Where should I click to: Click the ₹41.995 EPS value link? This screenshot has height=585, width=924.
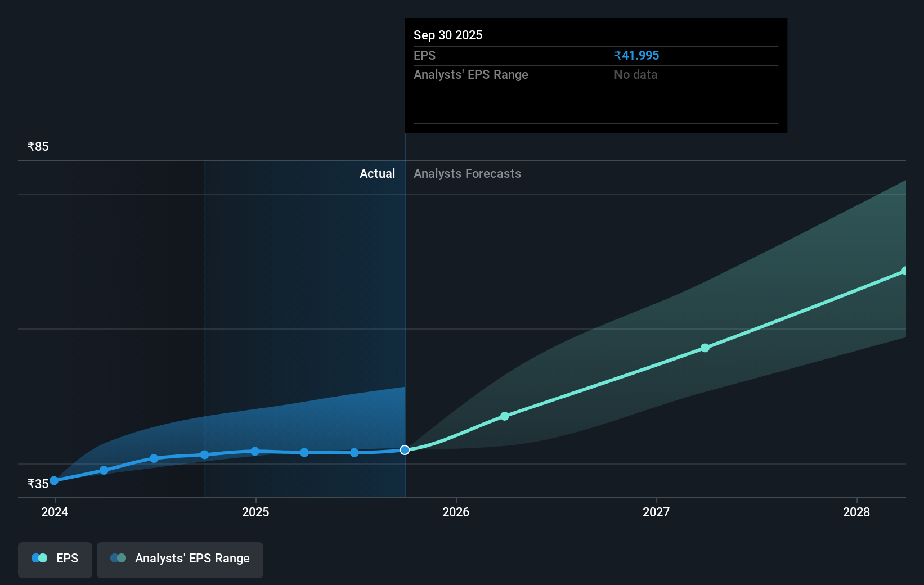click(636, 55)
